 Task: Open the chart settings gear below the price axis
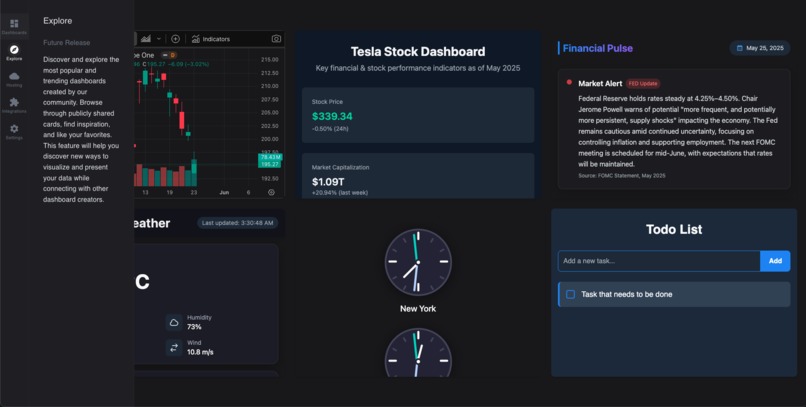pos(271,192)
